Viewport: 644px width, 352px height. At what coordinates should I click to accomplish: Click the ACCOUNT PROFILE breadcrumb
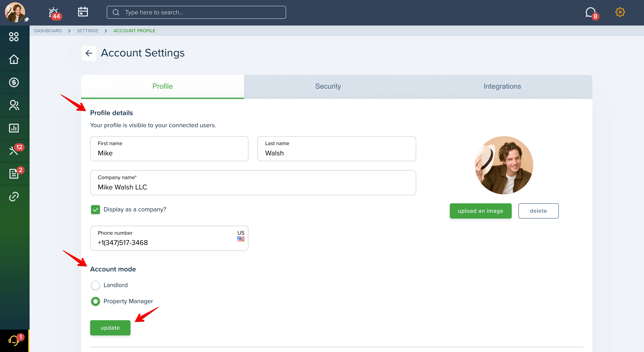tap(134, 31)
